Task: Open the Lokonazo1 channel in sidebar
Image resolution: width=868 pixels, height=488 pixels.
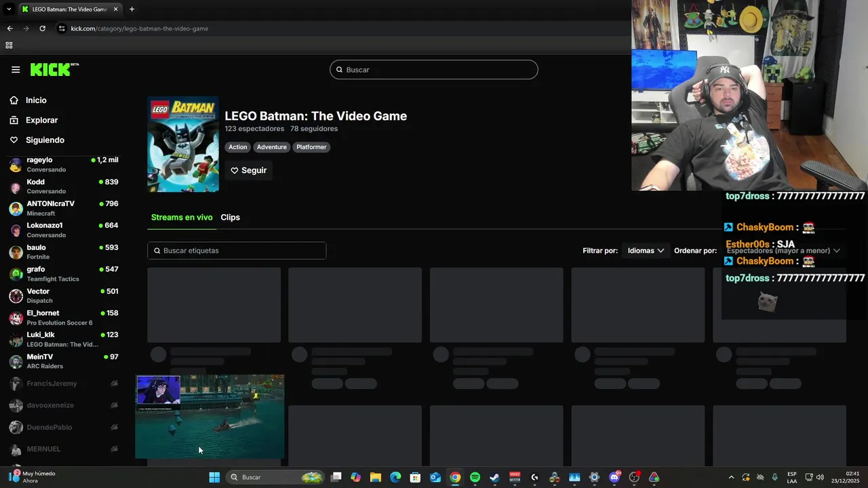Action: pyautogui.click(x=64, y=230)
